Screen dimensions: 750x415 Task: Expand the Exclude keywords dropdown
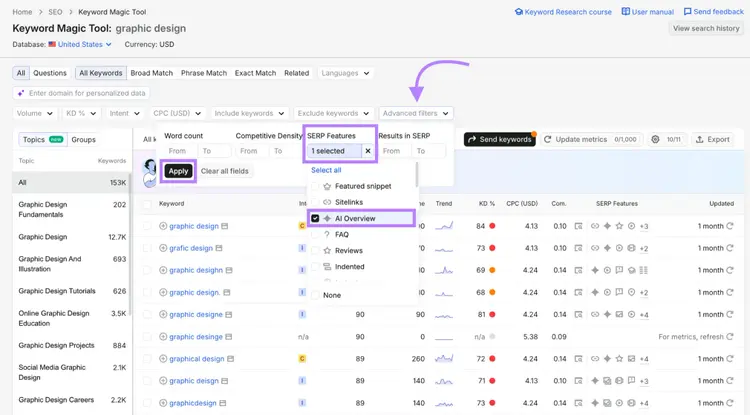coord(333,113)
